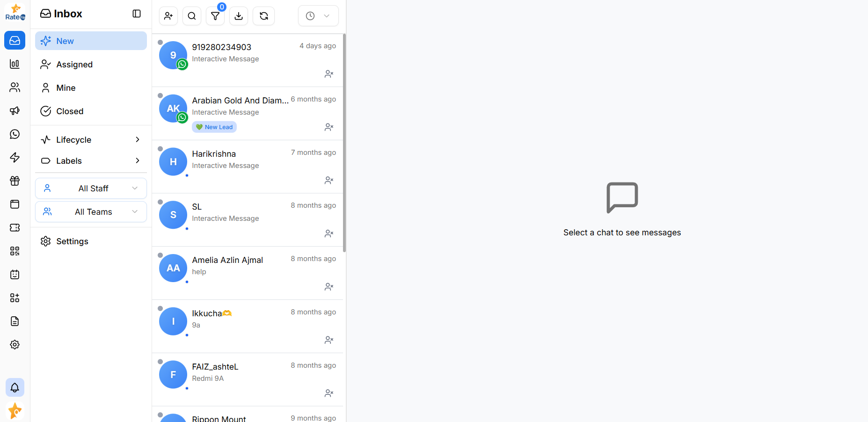This screenshot has width=868, height=422.
Task: Switch to the Assigned inbox view
Action: point(74,65)
